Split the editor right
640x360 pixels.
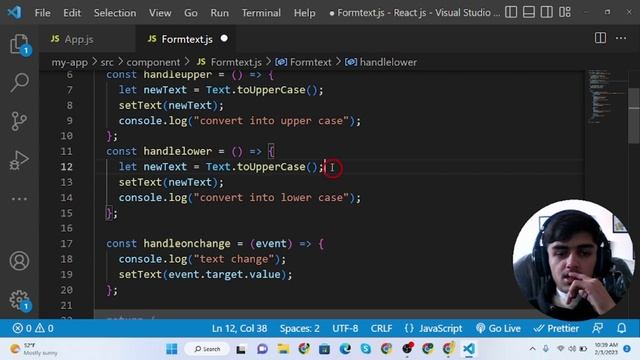[600, 38]
